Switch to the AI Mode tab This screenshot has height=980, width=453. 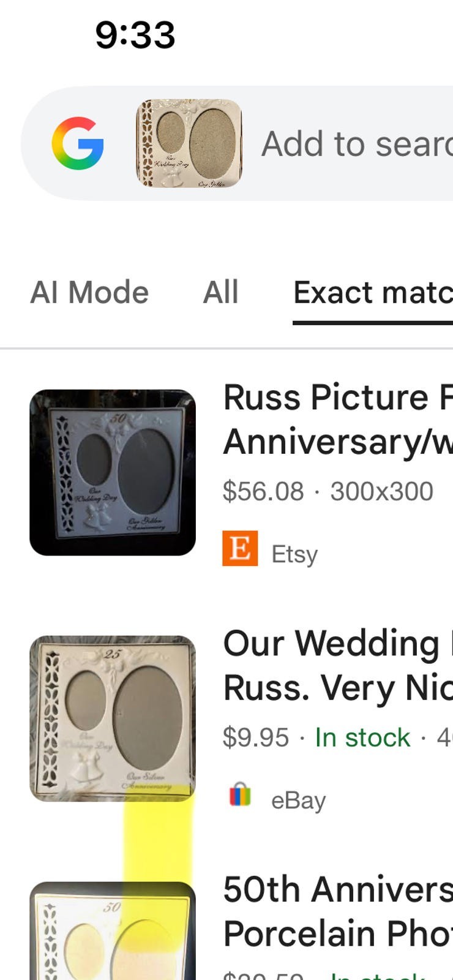coord(89,292)
